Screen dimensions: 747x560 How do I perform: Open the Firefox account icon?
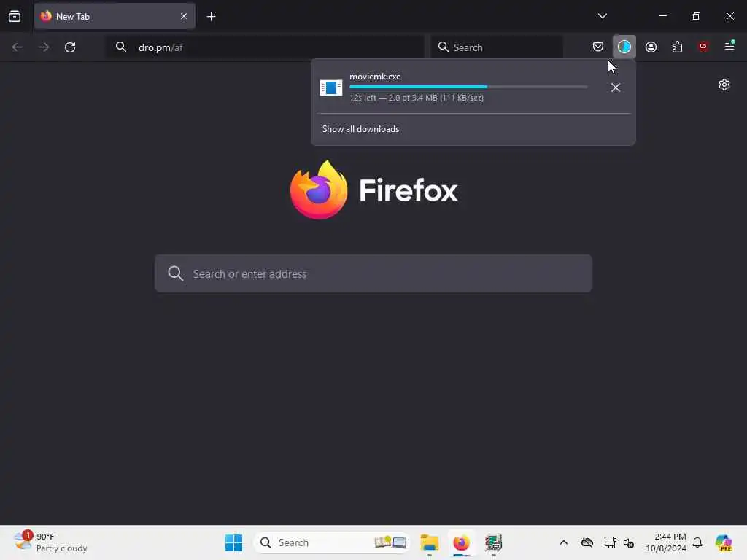pos(651,47)
